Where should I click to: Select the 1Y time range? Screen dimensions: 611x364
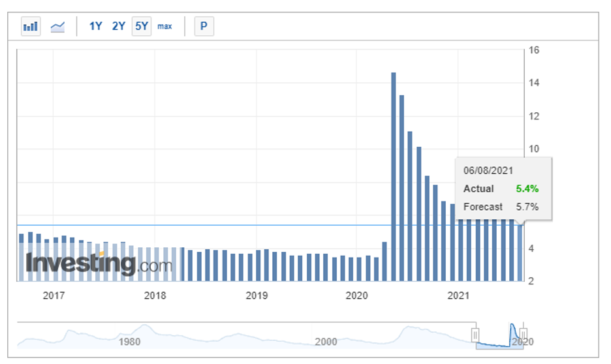coord(96,27)
